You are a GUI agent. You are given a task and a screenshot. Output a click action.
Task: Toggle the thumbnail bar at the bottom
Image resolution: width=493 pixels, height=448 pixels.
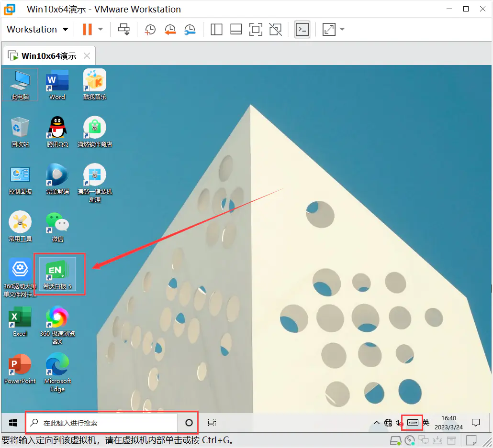tap(236, 30)
